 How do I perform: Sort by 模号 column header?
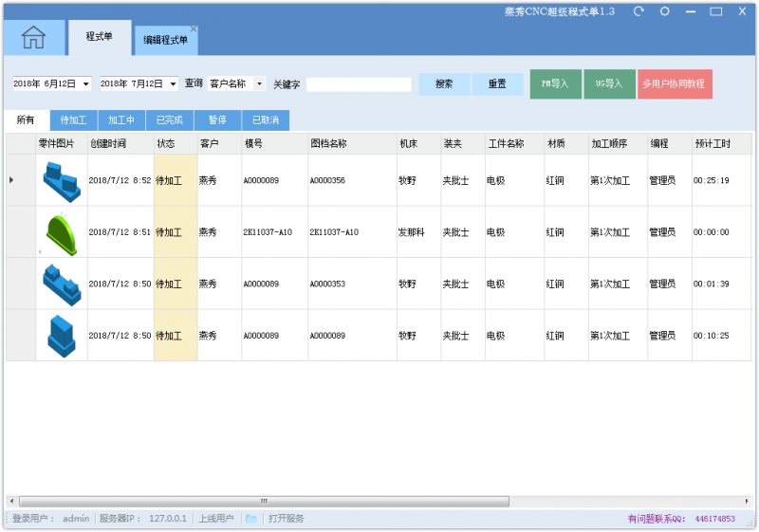tap(274, 143)
